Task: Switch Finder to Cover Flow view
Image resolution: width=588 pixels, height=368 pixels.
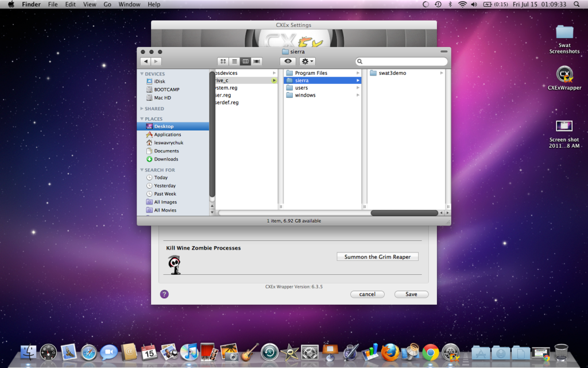Action: (x=257, y=61)
